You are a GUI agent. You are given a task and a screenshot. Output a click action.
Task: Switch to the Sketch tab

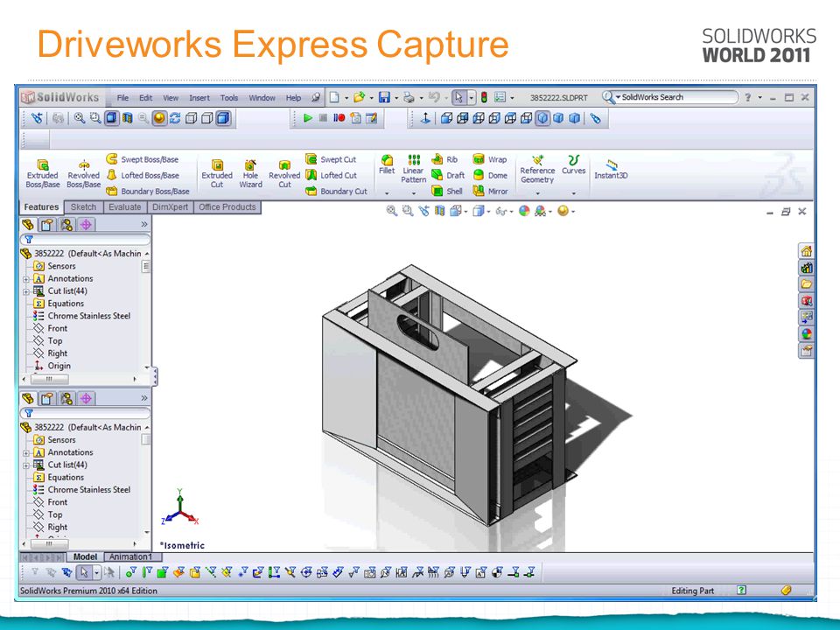pos(84,207)
